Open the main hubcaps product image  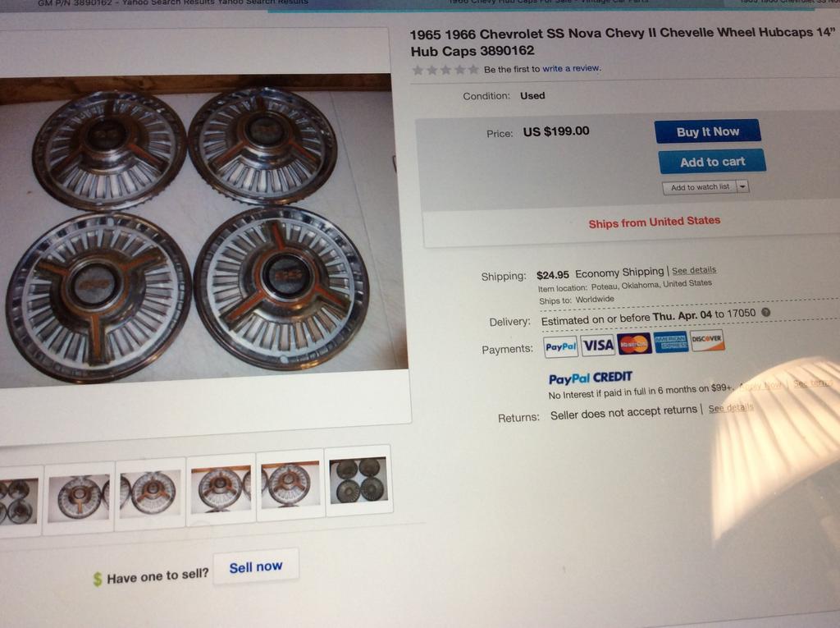pos(201,231)
